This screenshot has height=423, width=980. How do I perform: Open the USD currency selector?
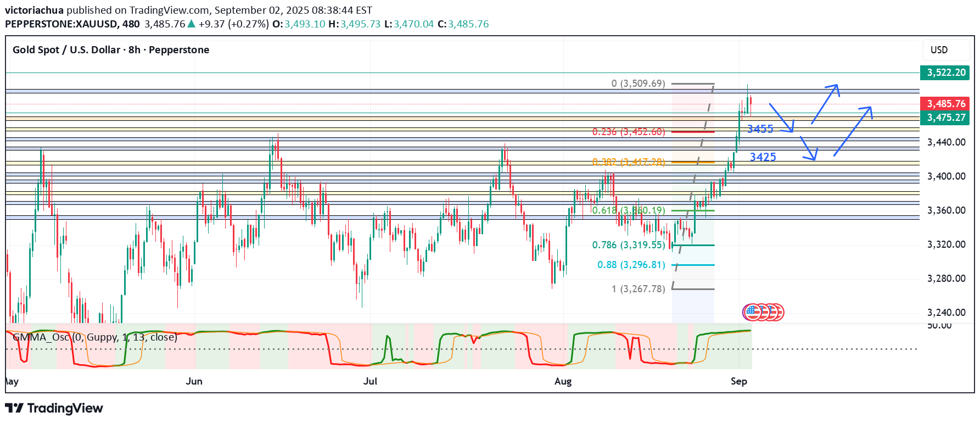pyautogui.click(x=939, y=50)
